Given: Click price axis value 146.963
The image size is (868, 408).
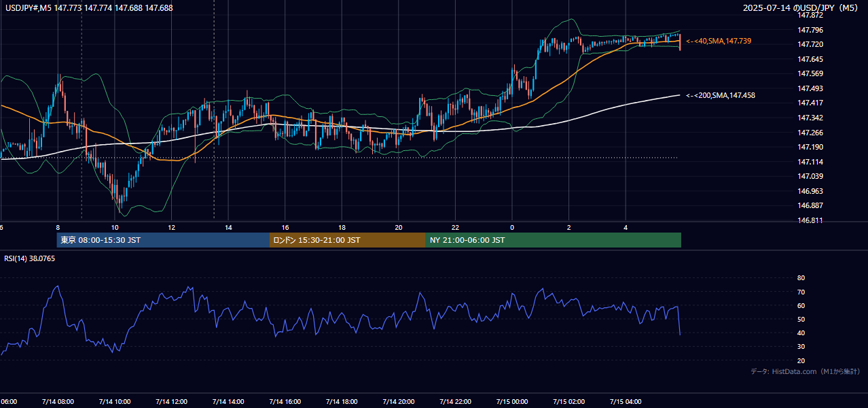Looking at the screenshot, I should click(811, 191).
